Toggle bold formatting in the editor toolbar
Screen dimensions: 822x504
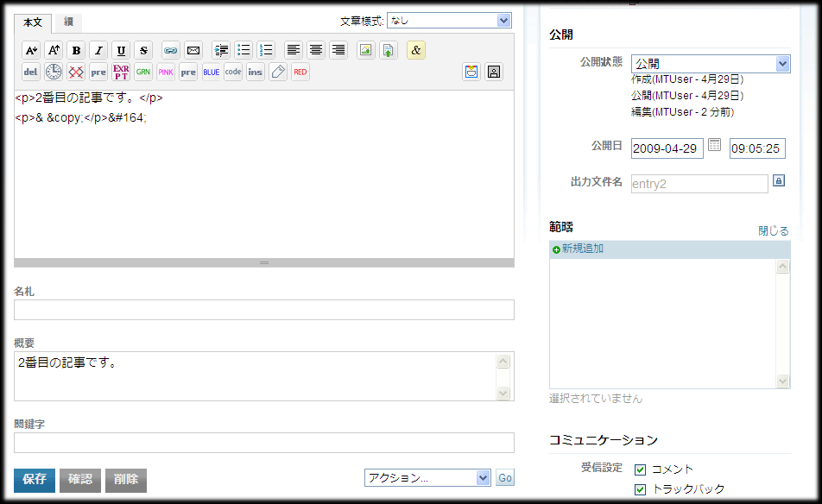(x=76, y=50)
